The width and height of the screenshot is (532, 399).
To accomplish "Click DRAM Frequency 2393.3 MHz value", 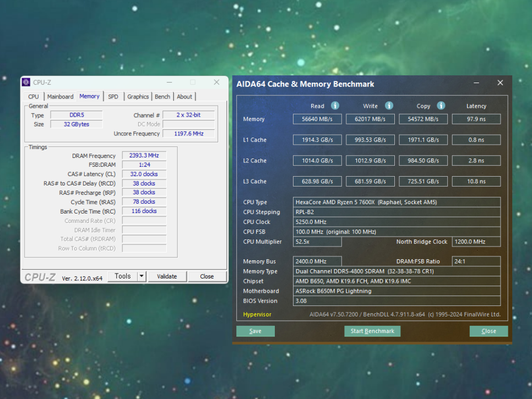I will pyautogui.click(x=144, y=156).
